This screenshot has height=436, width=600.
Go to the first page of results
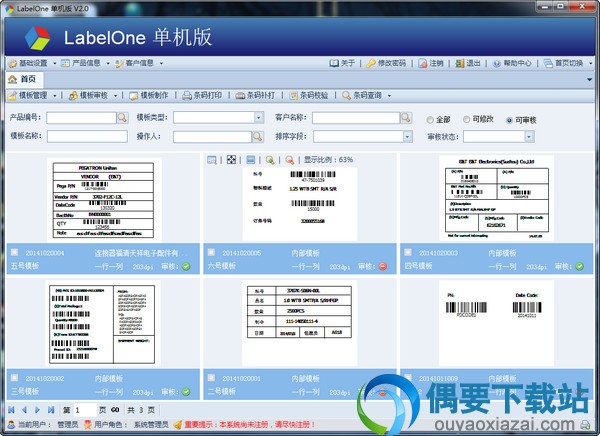[x=11, y=410]
